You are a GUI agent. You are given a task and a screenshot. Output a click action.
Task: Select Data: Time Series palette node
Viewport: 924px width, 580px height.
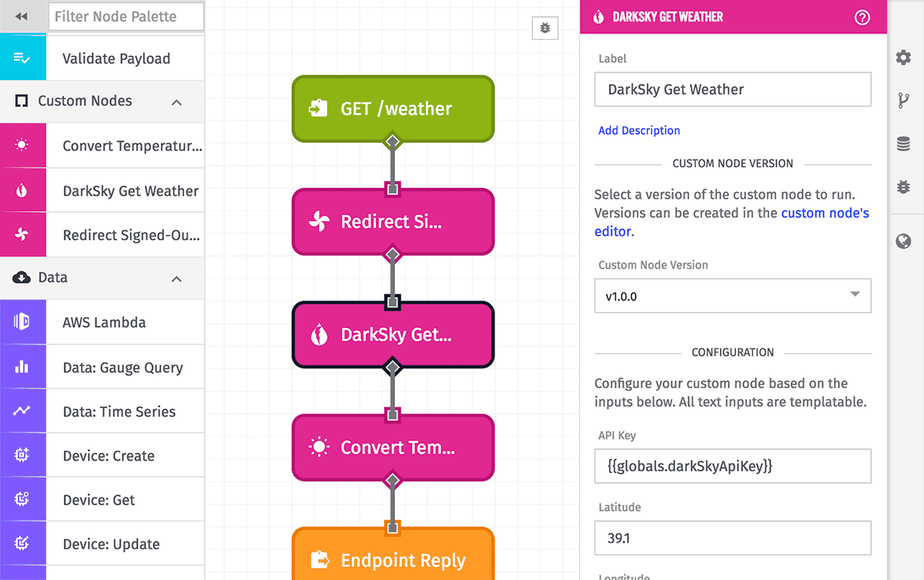pos(102,411)
